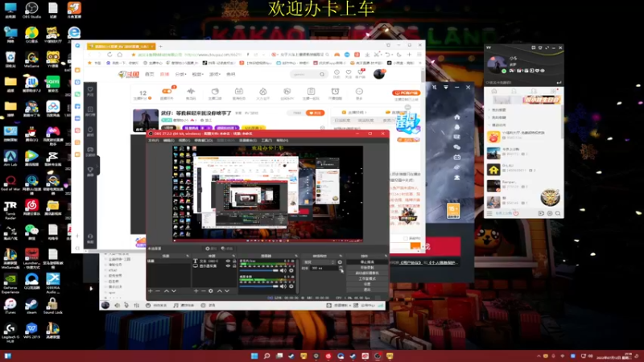Add a new source in OBS
Viewport: 644px width, 362px height.
click(196, 291)
